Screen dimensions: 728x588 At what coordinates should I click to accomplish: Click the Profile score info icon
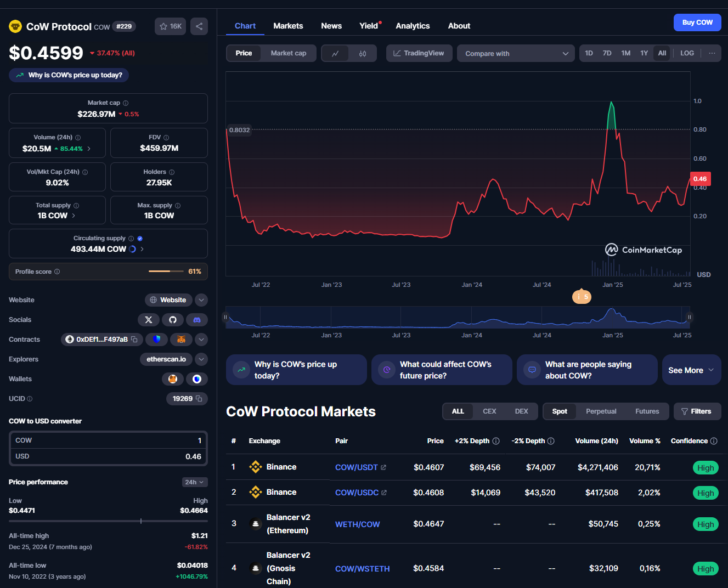click(57, 272)
